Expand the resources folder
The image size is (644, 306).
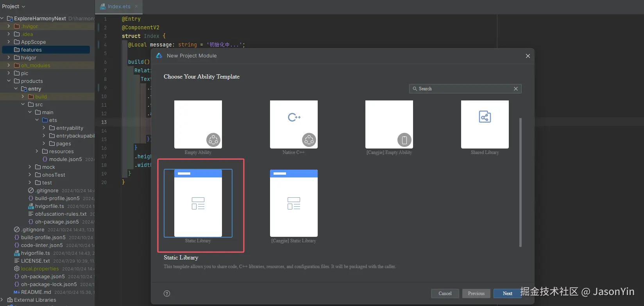(x=37, y=151)
